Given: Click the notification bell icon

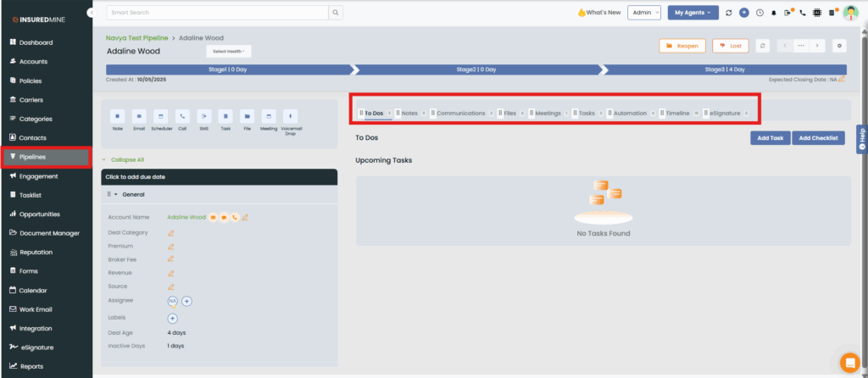Looking at the screenshot, I should [773, 13].
